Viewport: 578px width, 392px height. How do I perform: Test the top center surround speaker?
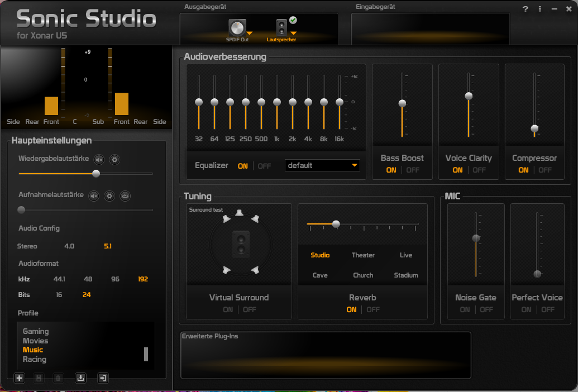pos(240,213)
